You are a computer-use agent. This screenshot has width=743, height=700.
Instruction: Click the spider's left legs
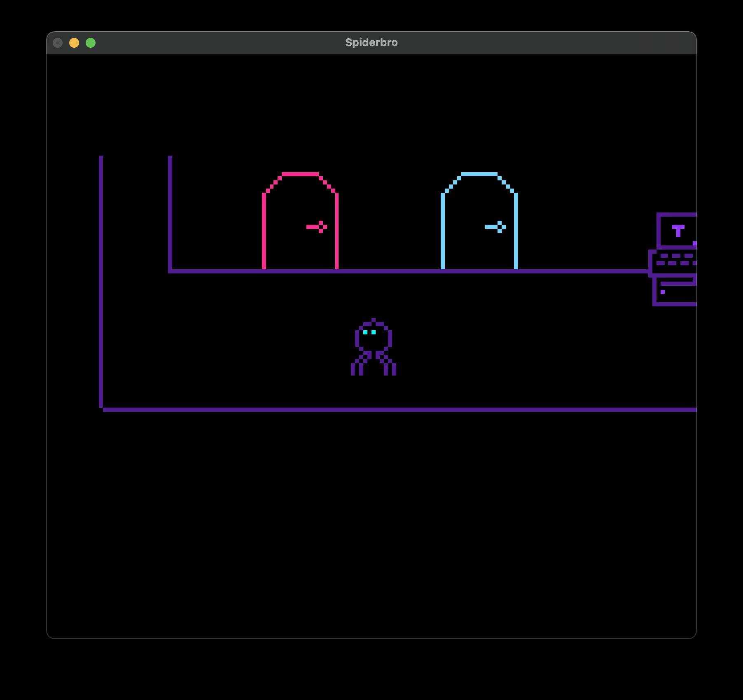359,365
